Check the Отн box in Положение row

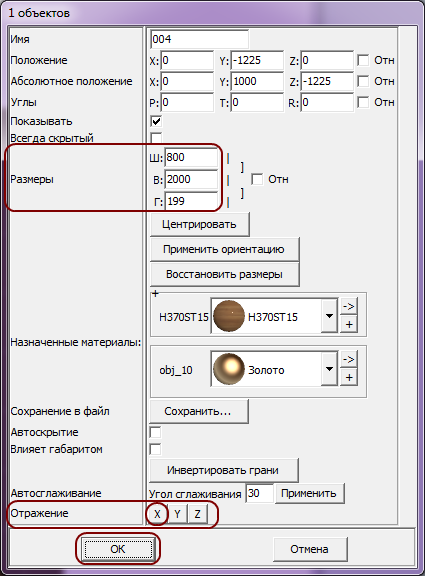[x=363, y=60]
